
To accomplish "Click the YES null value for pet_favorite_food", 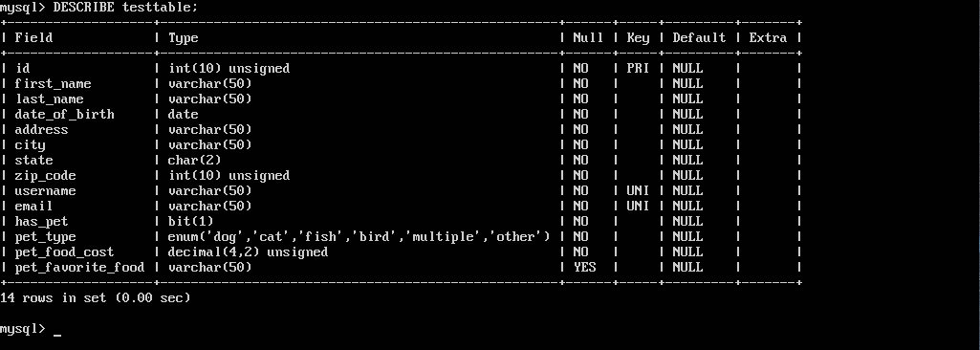I will tap(584, 268).
